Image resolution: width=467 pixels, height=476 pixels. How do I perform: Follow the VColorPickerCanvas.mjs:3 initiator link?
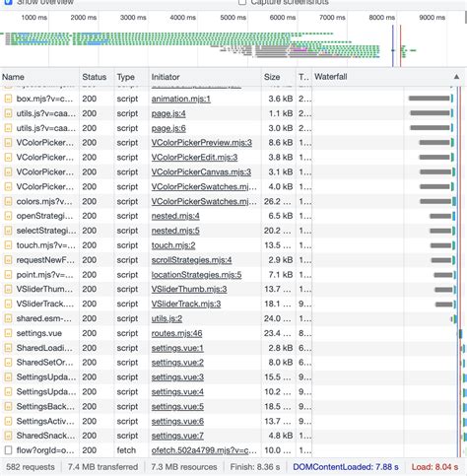pos(201,172)
